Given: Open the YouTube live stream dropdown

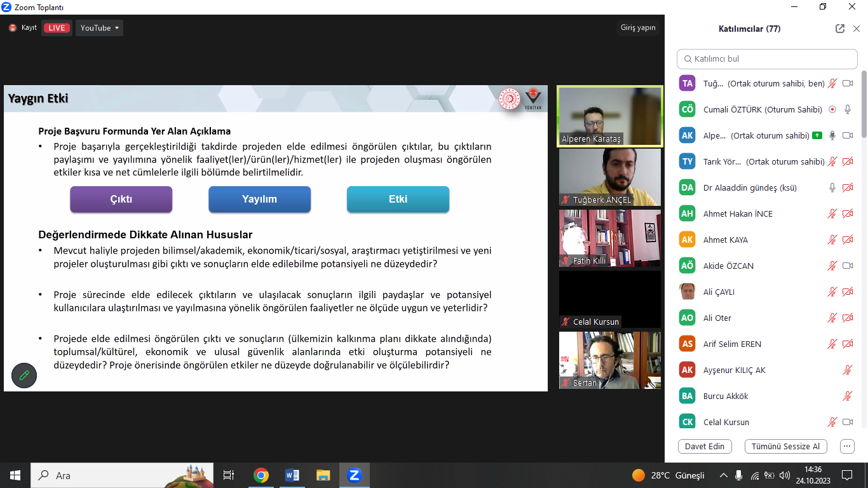Looking at the screenshot, I should [99, 28].
